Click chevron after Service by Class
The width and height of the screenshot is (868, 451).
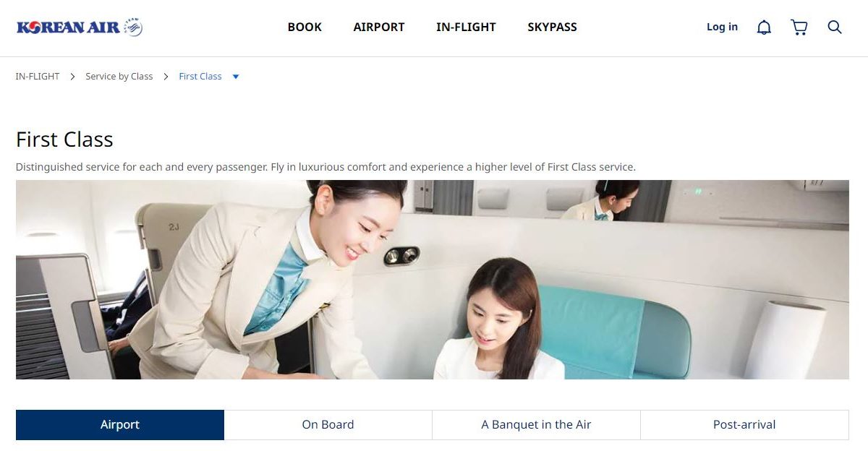coord(166,77)
